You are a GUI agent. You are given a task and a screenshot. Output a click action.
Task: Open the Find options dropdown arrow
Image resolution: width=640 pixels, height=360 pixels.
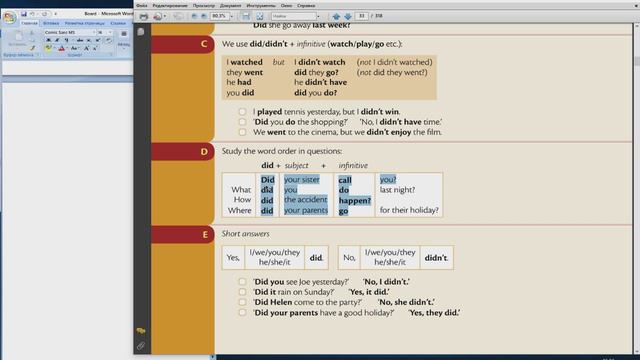point(318,16)
